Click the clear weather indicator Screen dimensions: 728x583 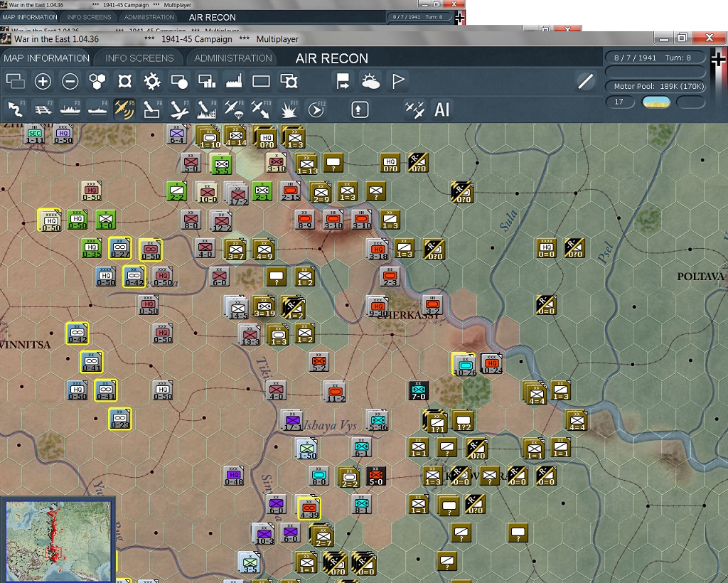click(656, 102)
